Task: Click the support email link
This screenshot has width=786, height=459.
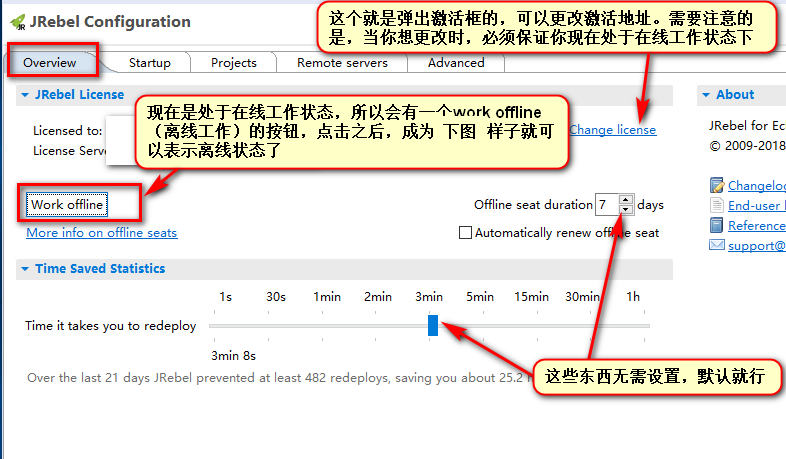Action: (756, 246)
